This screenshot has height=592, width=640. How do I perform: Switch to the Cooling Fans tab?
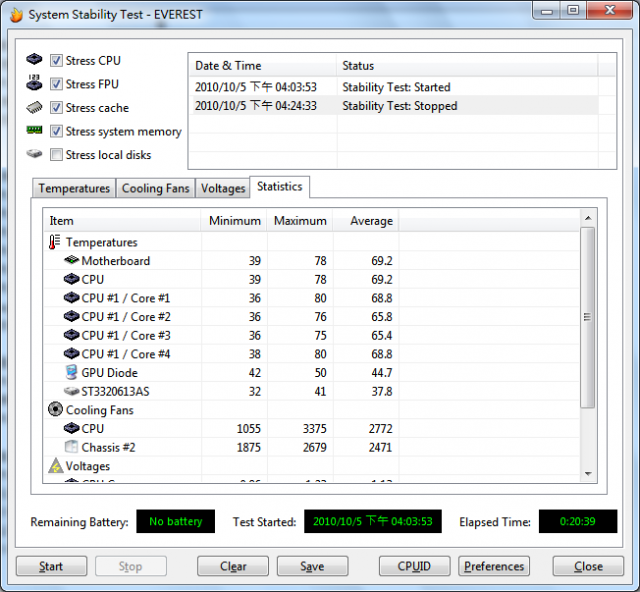point(156,188)
